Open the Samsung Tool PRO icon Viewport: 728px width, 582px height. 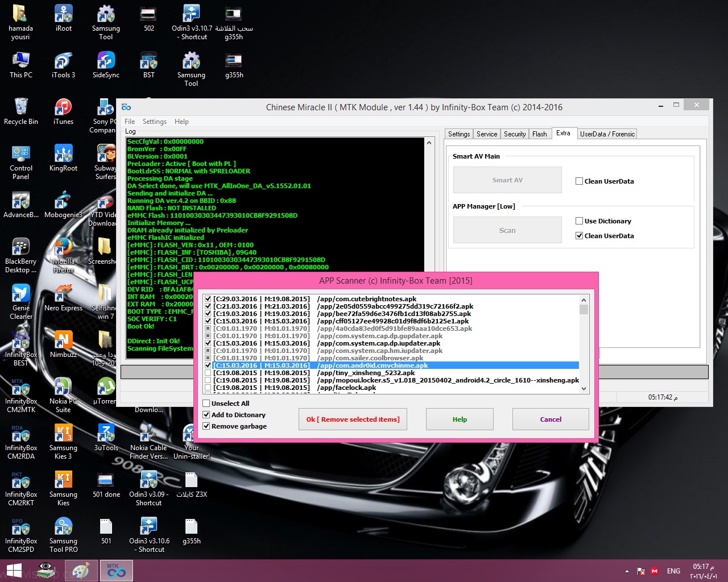pos(64,535)
